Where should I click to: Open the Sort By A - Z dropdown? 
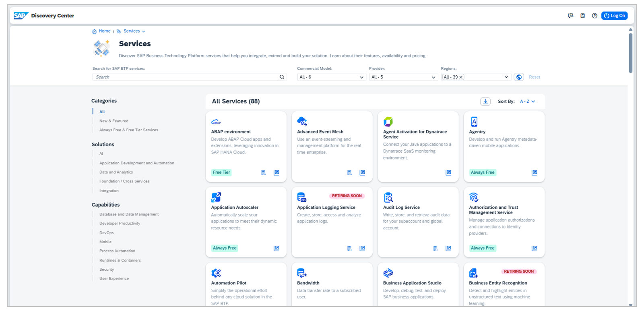(x=527, y=102)
